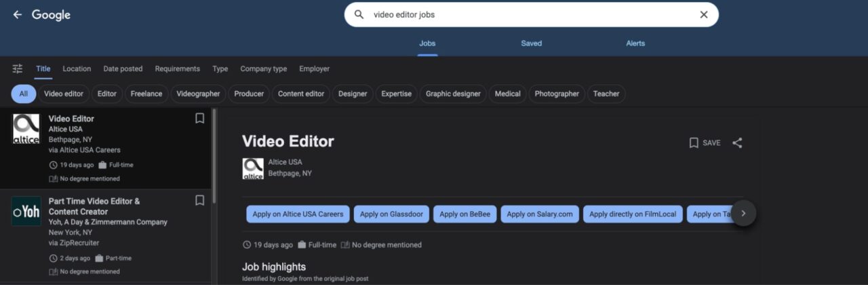
Task: Filter by Photographer chip
Action: (557, 94)
